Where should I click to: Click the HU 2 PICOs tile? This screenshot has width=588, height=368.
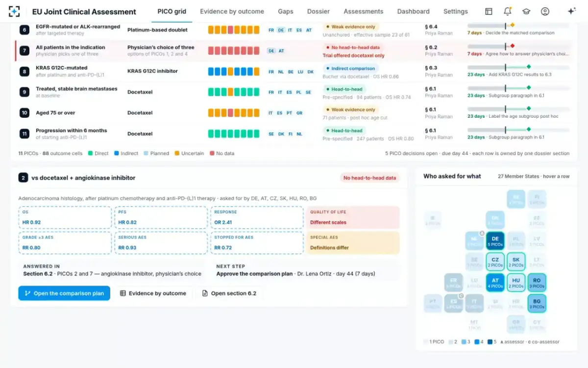click(516, 283)
